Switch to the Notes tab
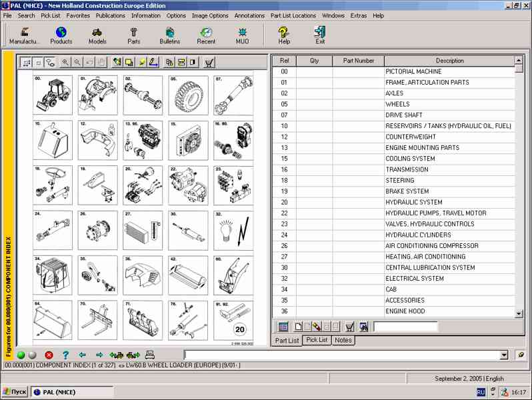 (343, 339)
